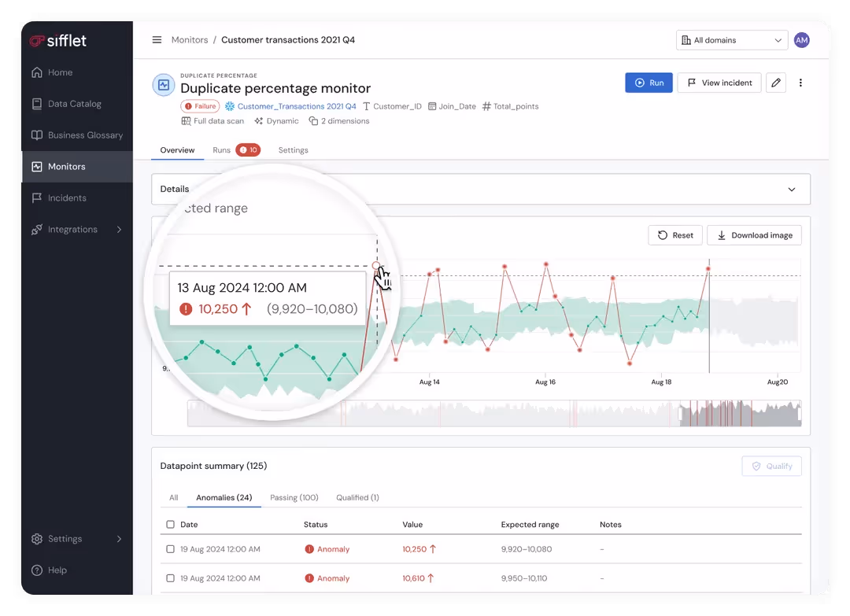Toggle the select-all checkbox in table header
The height and width of the screenshot is (616, 850).
[170, 525]
